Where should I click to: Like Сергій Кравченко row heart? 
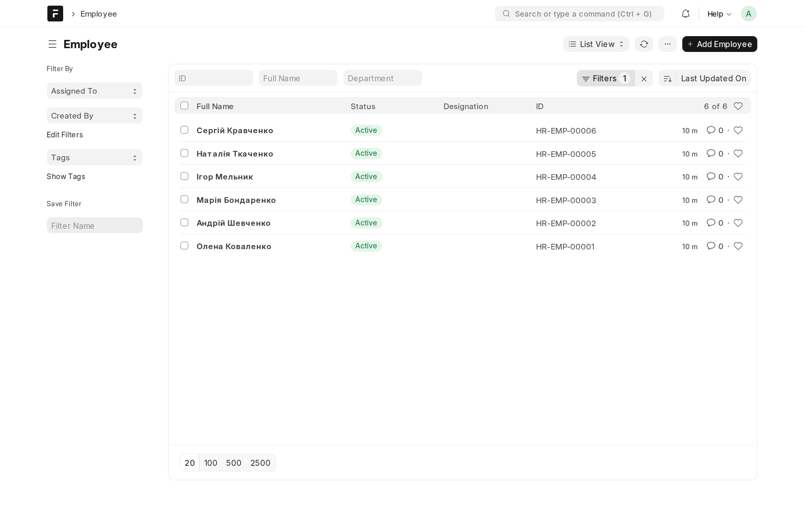click(x=738, y=130)
